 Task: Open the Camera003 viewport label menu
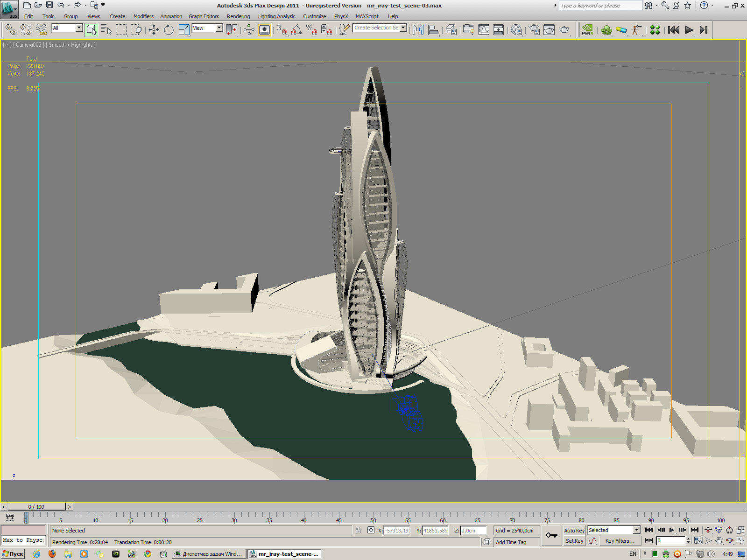click(x=29, y=45)
